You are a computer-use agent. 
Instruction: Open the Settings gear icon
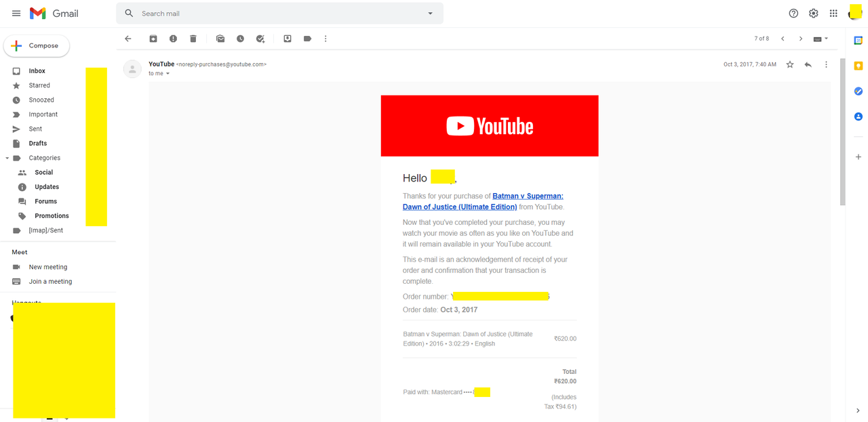point(814,14)
